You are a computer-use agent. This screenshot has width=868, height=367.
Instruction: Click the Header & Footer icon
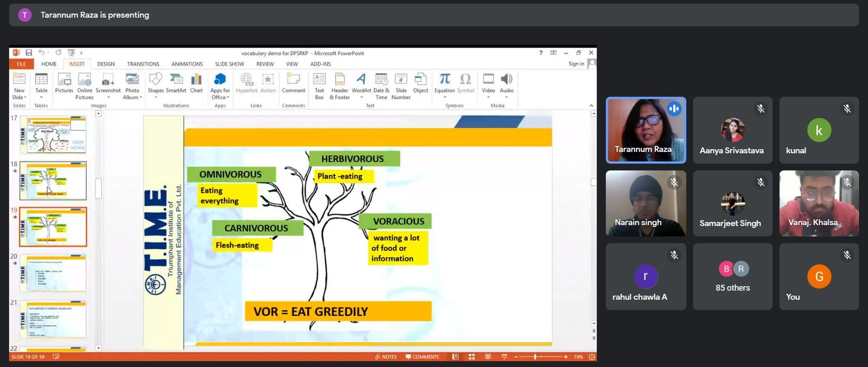pyautogui.click(x=340, y=80)
